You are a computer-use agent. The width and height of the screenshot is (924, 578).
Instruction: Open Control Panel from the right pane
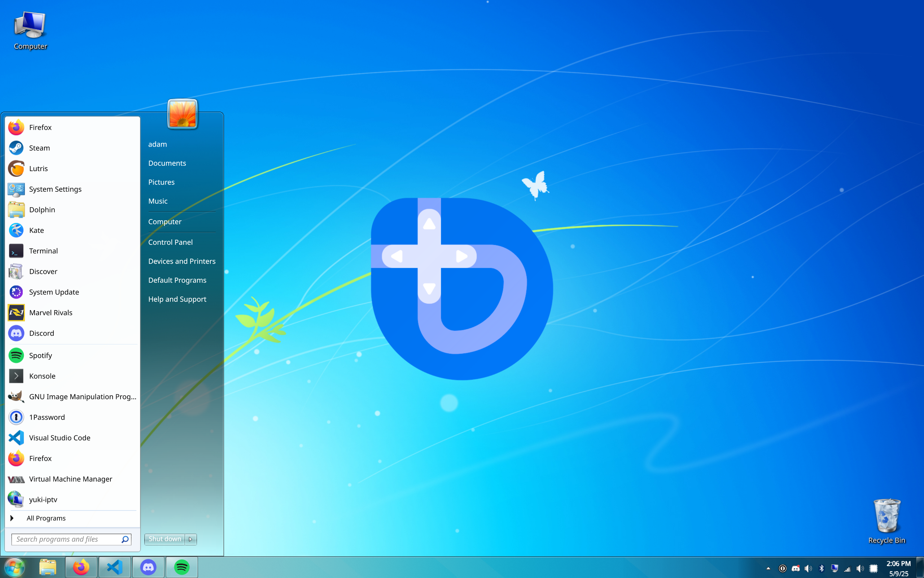click(x=170, y=242)
